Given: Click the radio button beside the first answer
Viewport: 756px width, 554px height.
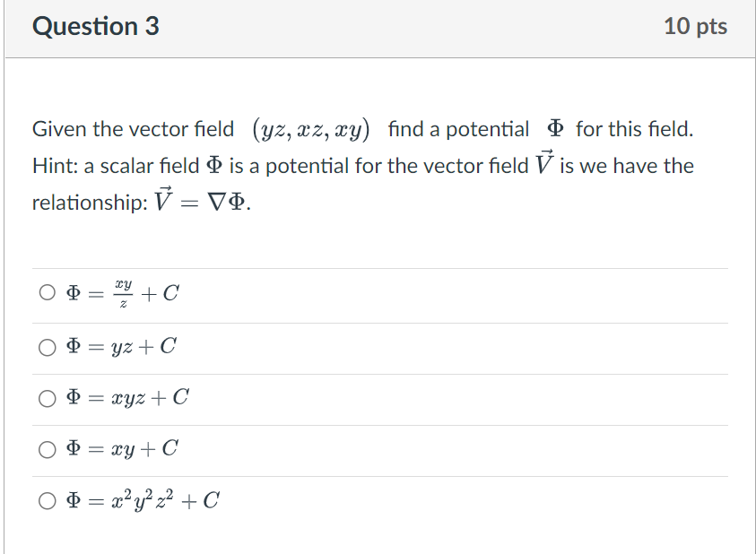Looking at the screenshot, I should [47, 290].
